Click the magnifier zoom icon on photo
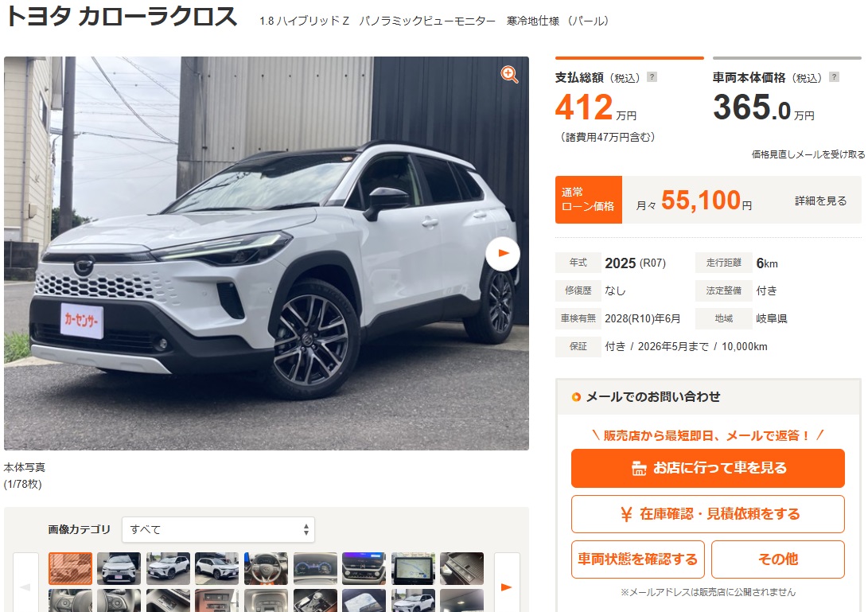This screenshot has height=612, width=868. [x=508, y=74]
